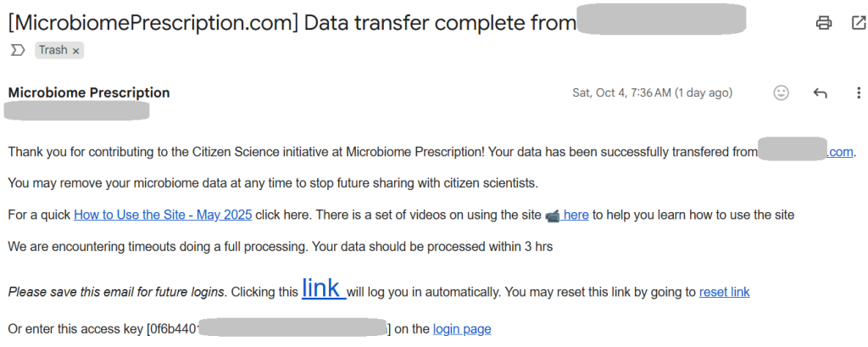
Task: Go to the "login page" link
Action: [x=462, y=328]
